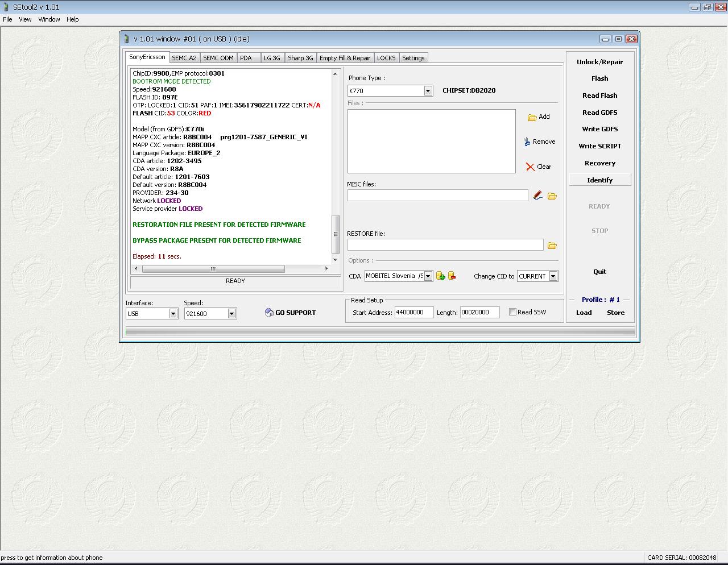Click the log vertical scrollbar thumb
The width and height of the screenshot is (728, 565).
336,234
